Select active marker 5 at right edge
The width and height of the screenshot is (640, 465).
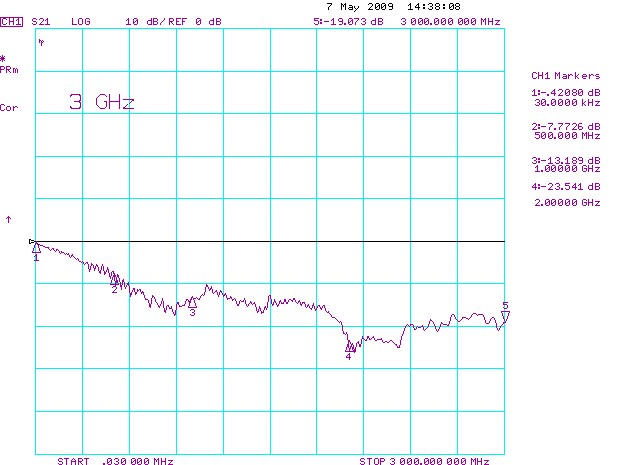coord(505,316)
